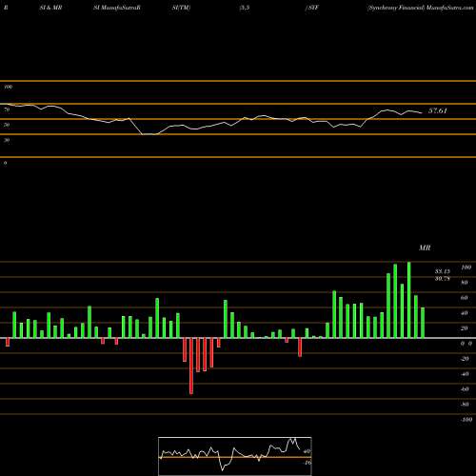Image resolution: width=476 pixels, height=476 pixels.
Task: Click the -20 label on MR axis
Action: pos(465,359)
